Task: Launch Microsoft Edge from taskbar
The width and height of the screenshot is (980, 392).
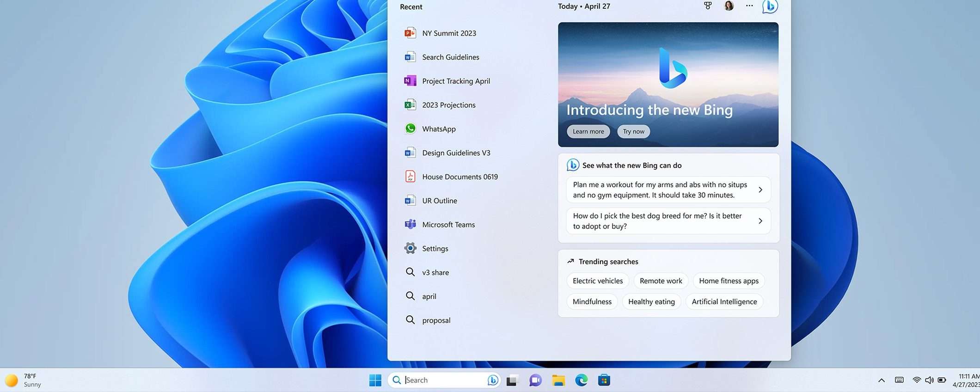Action: [581, 380]
